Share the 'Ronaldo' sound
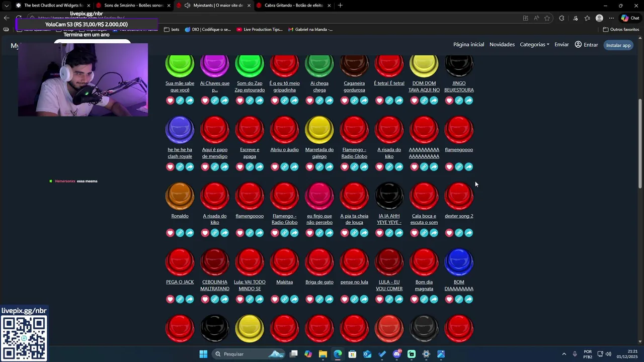Image resolution: width=644 pixels, height=362 pixels. [190, 233]
